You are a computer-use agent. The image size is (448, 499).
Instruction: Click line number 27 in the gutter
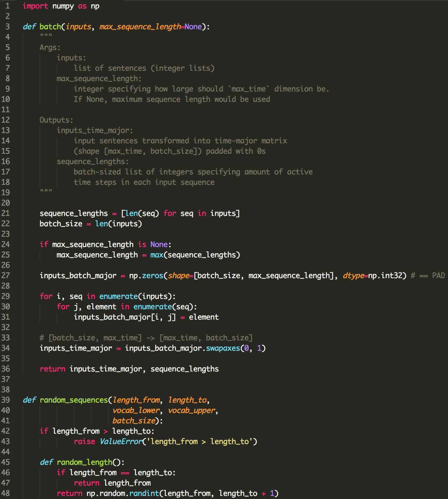[x=5, y=275]
